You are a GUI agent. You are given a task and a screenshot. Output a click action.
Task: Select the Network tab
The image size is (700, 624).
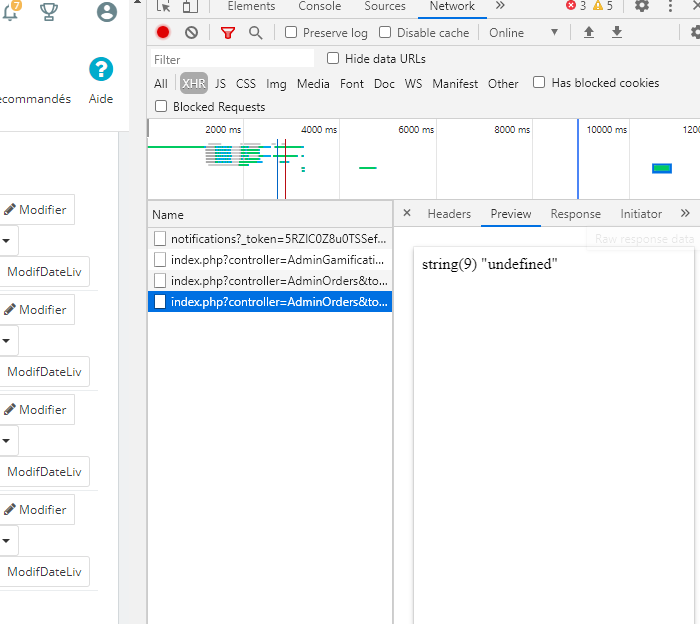click(452, 6)
